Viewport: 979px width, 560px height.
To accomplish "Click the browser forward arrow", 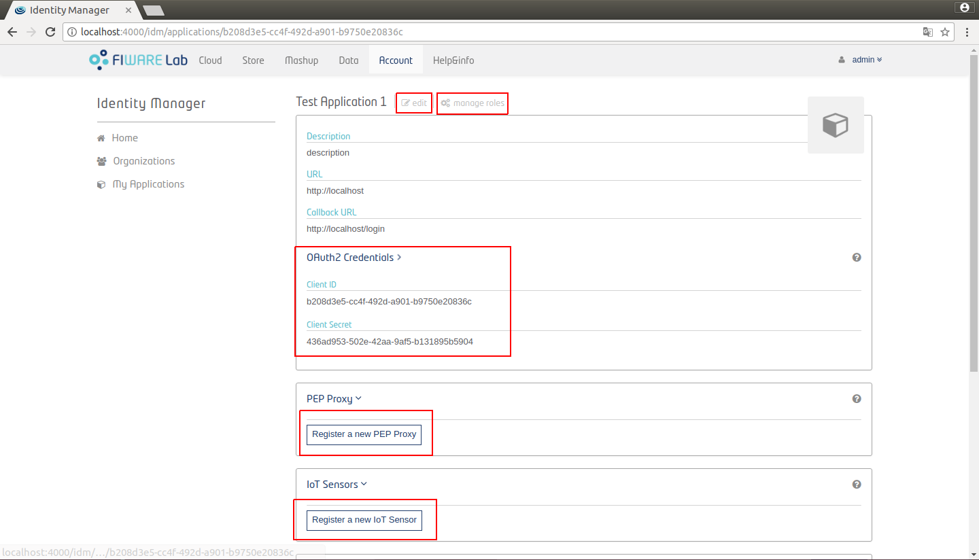I will pyautogui.click(x=31, y=32).
